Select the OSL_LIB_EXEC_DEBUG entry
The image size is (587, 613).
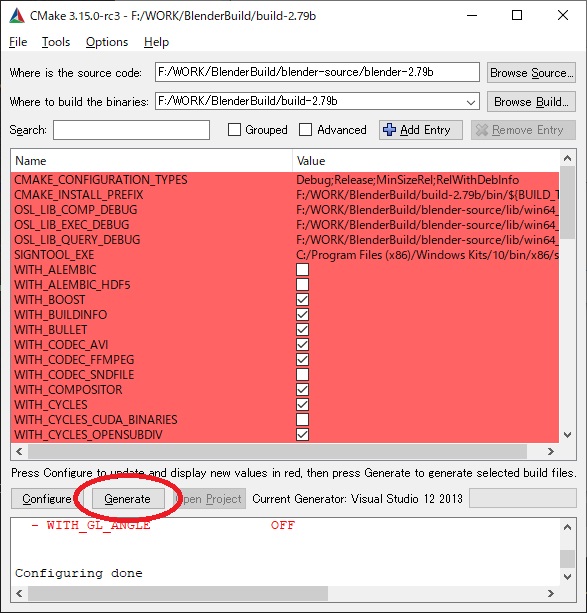pyautogui.click(x=72, y=225)
